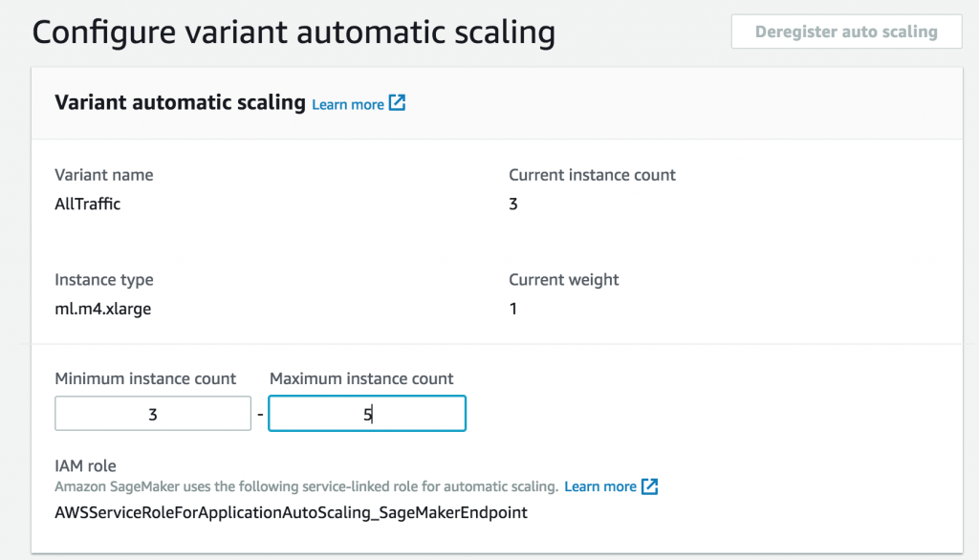The image size is (979, 560).
Task: Click the Instance type label
Action: [104, 280]
